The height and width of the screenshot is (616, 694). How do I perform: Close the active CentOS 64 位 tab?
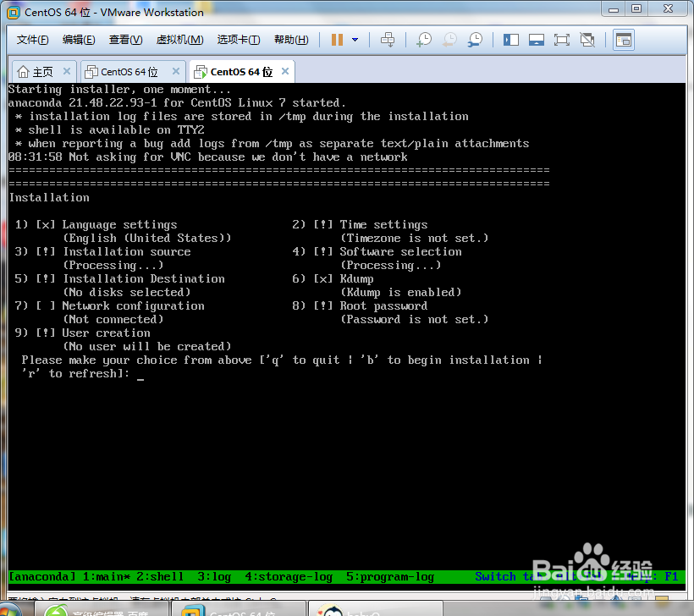click(285, 71)
